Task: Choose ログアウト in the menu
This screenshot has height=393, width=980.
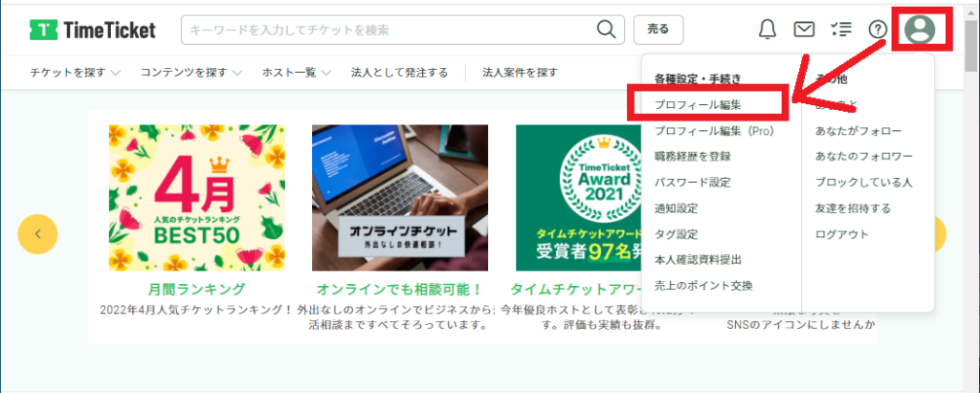Action: tap(841, 233)
